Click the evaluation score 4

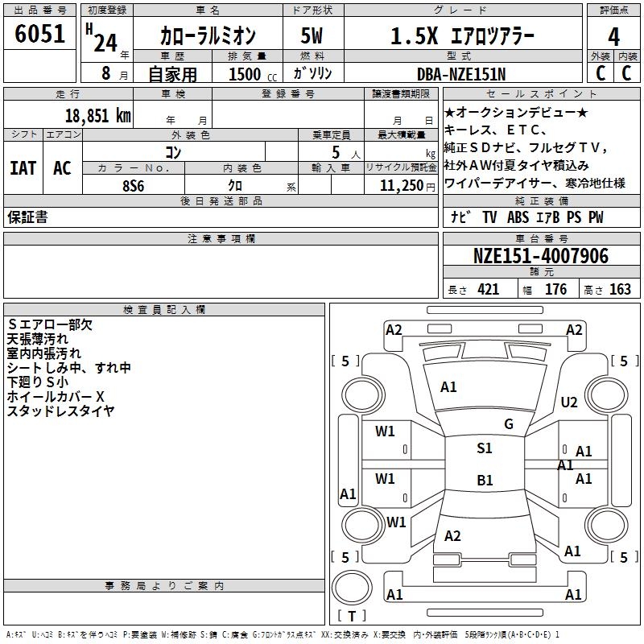tap(613, 36)
